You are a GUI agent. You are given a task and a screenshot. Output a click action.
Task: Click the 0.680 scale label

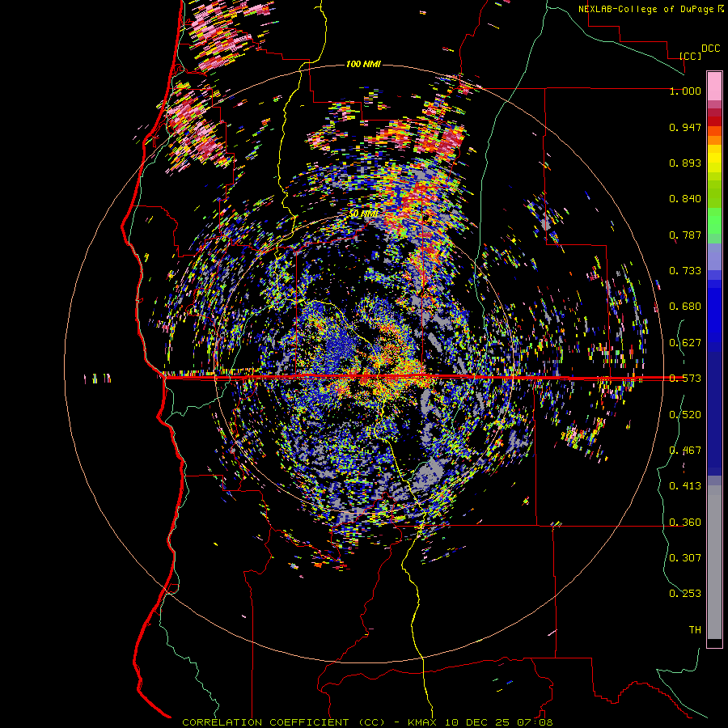(685, 307)
